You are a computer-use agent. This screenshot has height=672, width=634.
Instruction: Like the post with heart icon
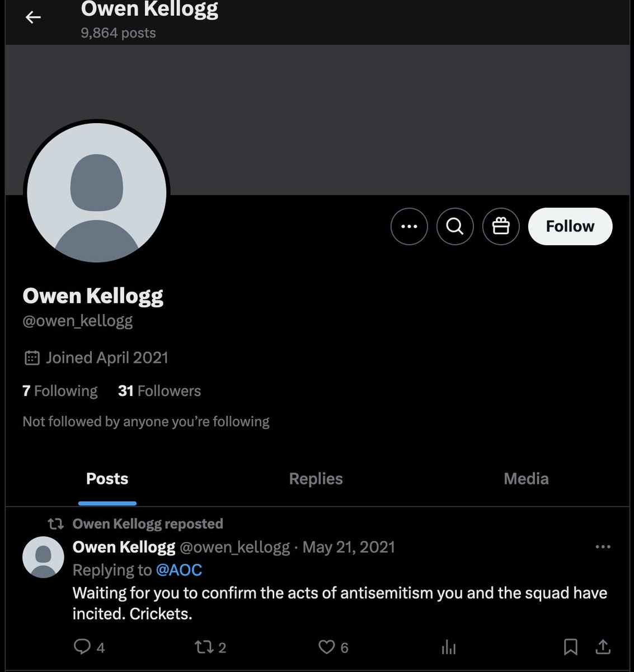tap(326, 647)
